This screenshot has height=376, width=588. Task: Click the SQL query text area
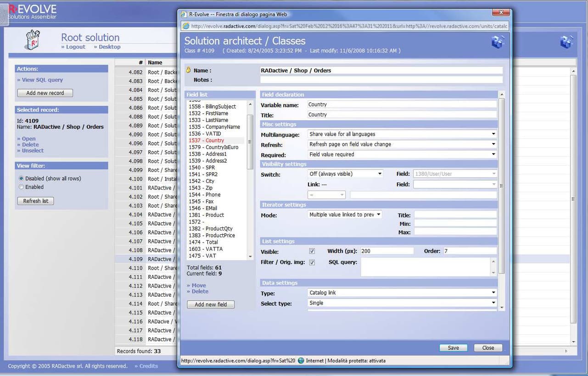426,267
